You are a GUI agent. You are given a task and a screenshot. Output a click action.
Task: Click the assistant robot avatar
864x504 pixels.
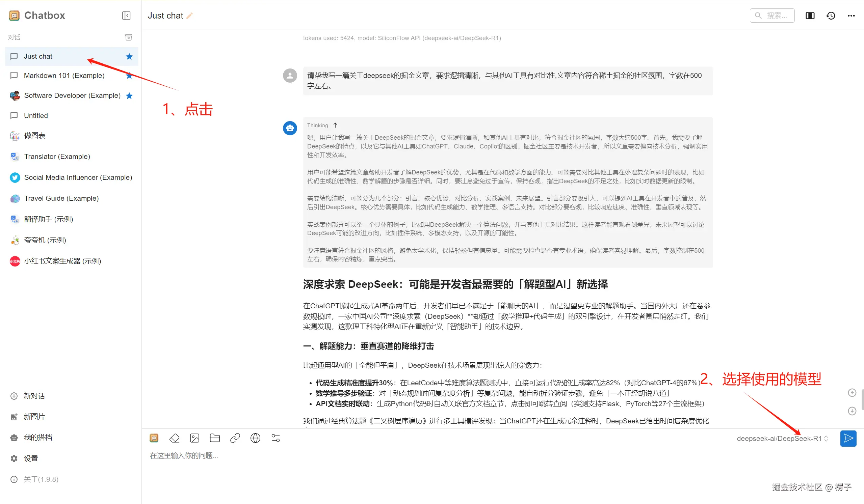[290, 128]
